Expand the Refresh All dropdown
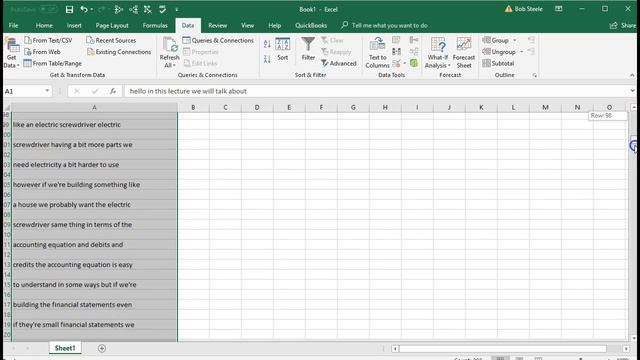This screenshot has height=360, width=640. point(169,65)
